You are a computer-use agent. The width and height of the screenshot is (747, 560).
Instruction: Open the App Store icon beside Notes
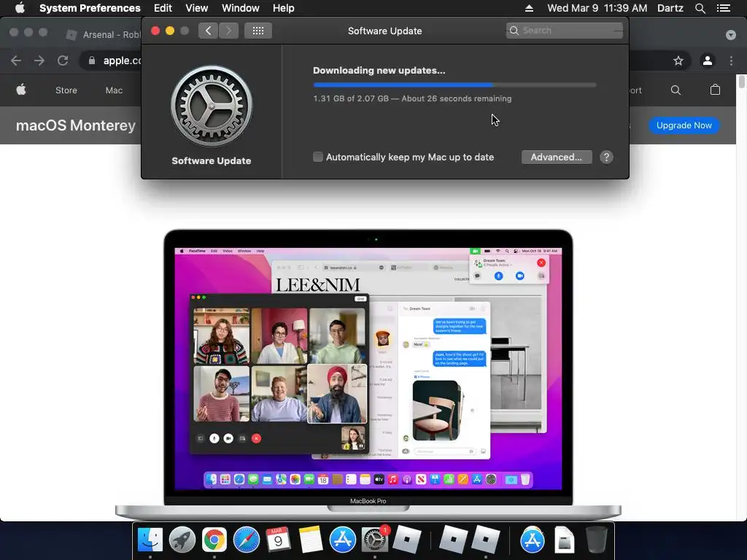point(343,540)
